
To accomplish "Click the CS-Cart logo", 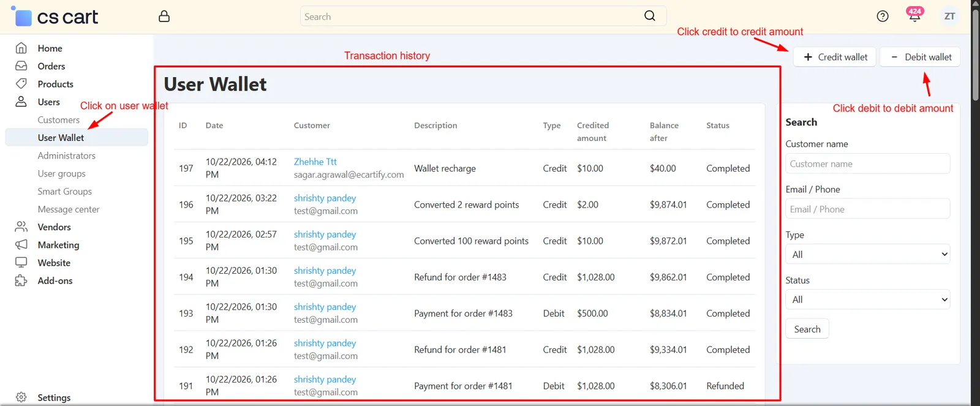I will (55, 17).
